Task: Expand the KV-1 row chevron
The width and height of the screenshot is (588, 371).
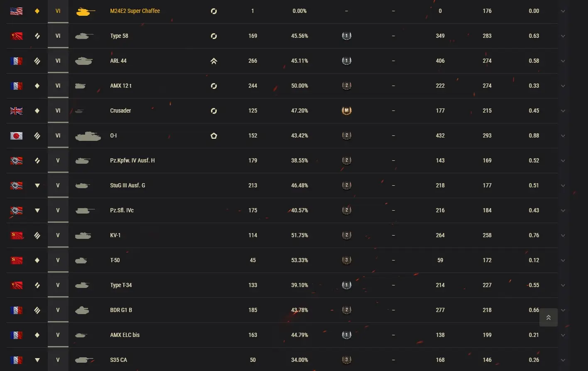Action: [x=563, y=236]
